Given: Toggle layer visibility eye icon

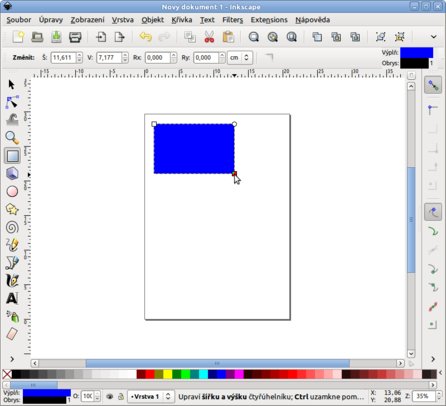Looking at the screenshot, I should coord(110,396).
